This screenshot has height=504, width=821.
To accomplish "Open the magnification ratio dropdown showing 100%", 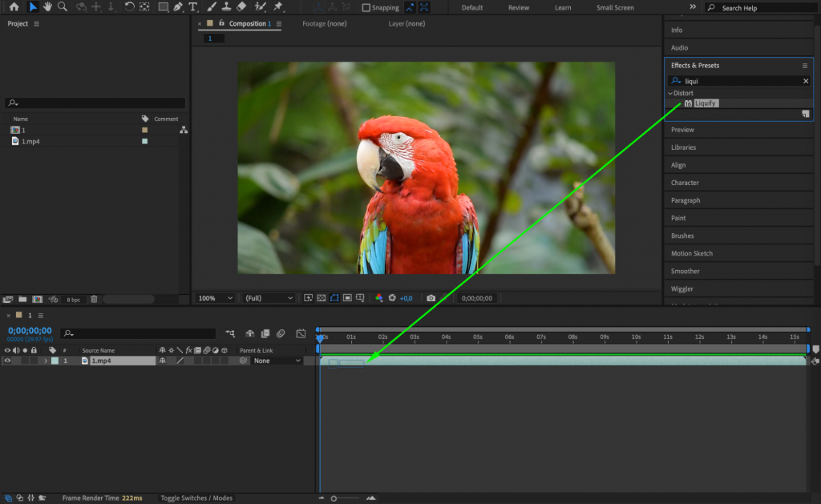I will point(214,297).
